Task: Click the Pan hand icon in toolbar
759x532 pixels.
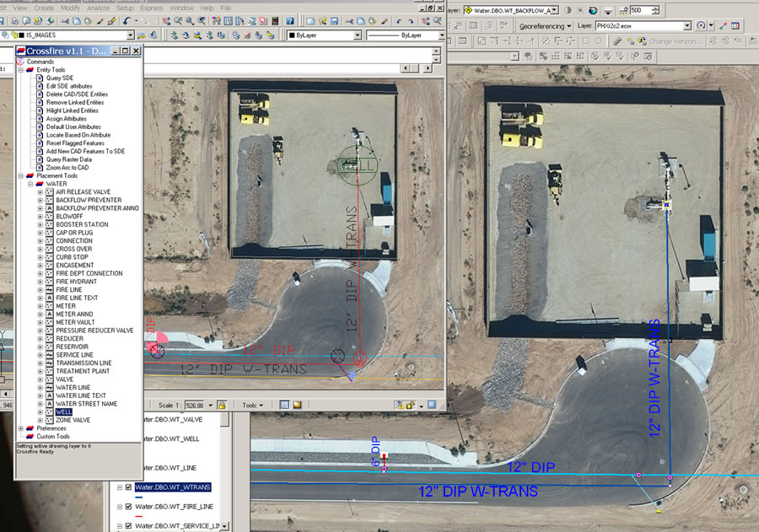Action: coord(166,21)
